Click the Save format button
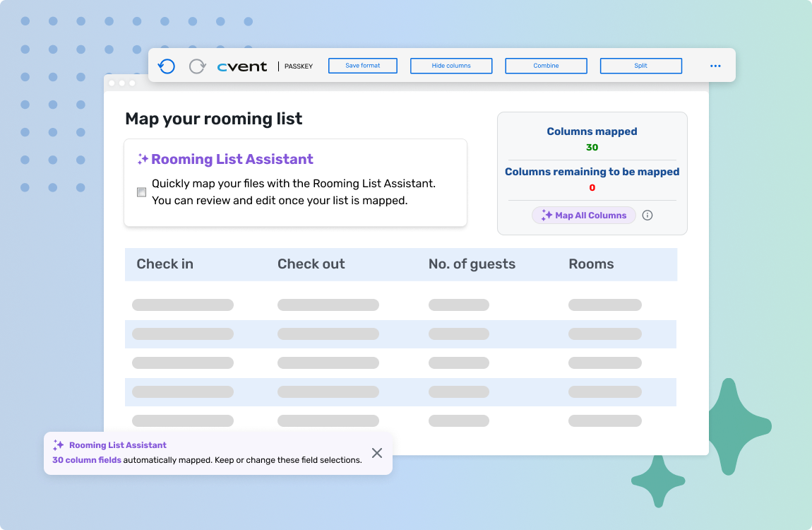This screenshot has width=812, height=530. coord(362,65)
